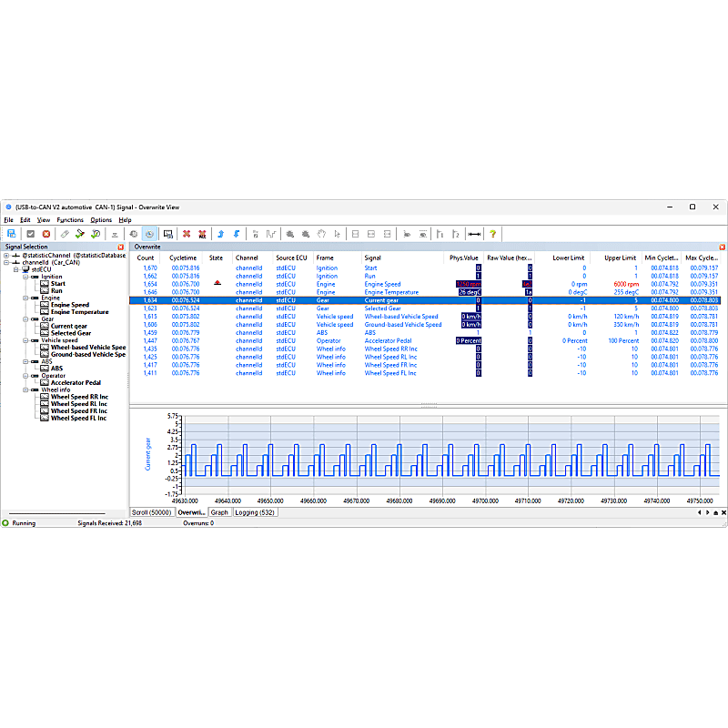Open the Functions menu
The height and width of the screenshot is (728, 728).
pyautogui.click(x=70, y=219)
